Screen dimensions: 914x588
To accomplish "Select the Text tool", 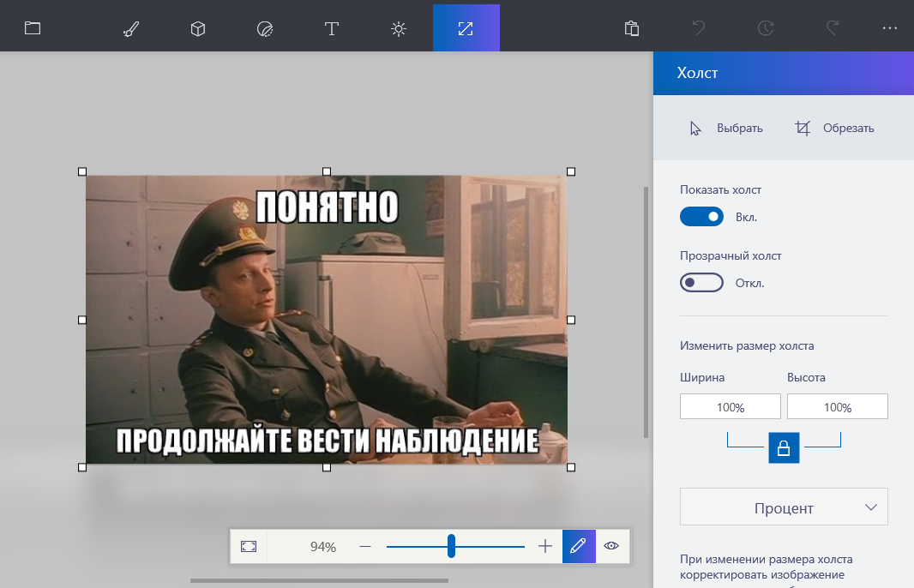I will (x=332, y=28).
